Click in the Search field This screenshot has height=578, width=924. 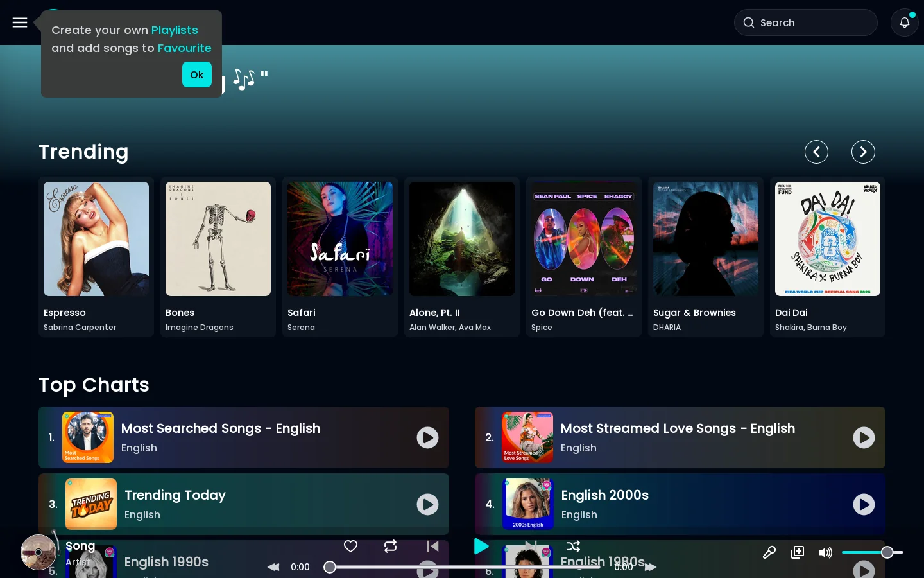[x=805, y=22]
